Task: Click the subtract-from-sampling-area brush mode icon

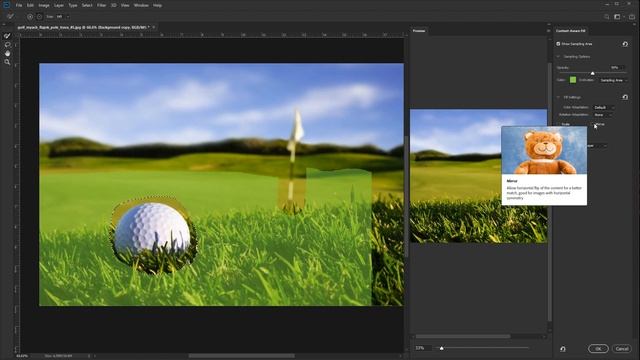Action: (39, 17)
